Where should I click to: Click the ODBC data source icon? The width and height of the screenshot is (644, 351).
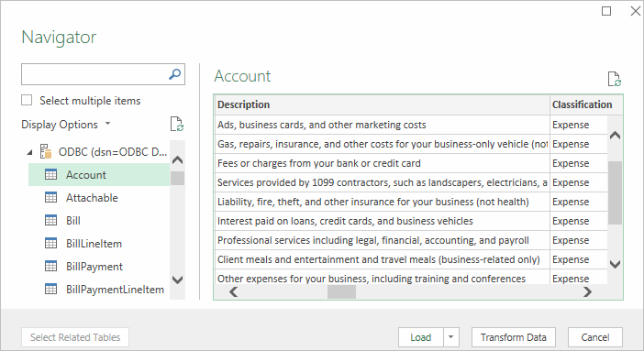tap(46, 151)
